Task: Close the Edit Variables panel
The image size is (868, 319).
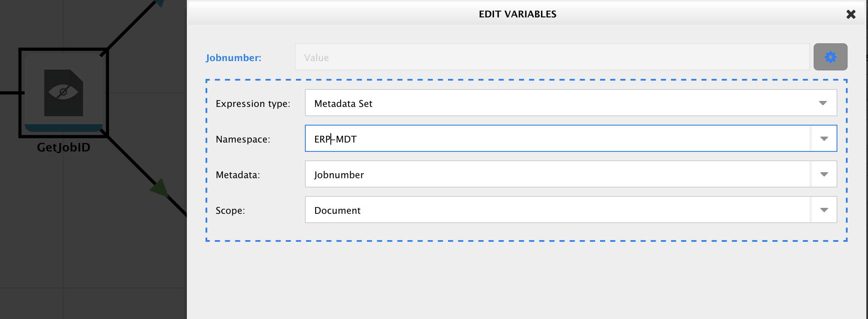Action: (851, 14)
